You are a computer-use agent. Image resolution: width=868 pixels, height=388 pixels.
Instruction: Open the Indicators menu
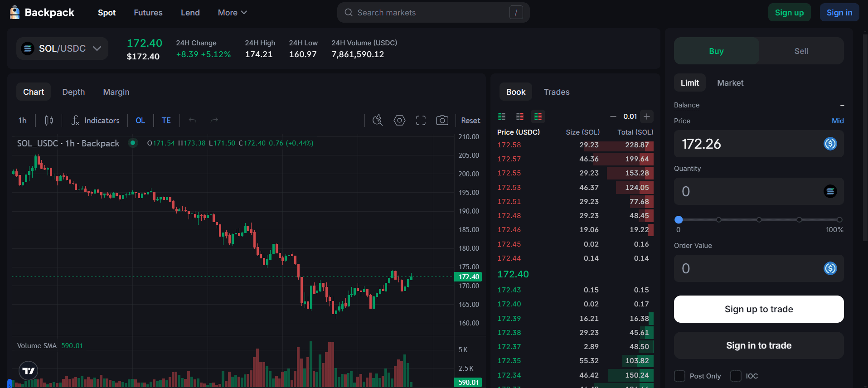pyautogui.click(x=96, y=121)
